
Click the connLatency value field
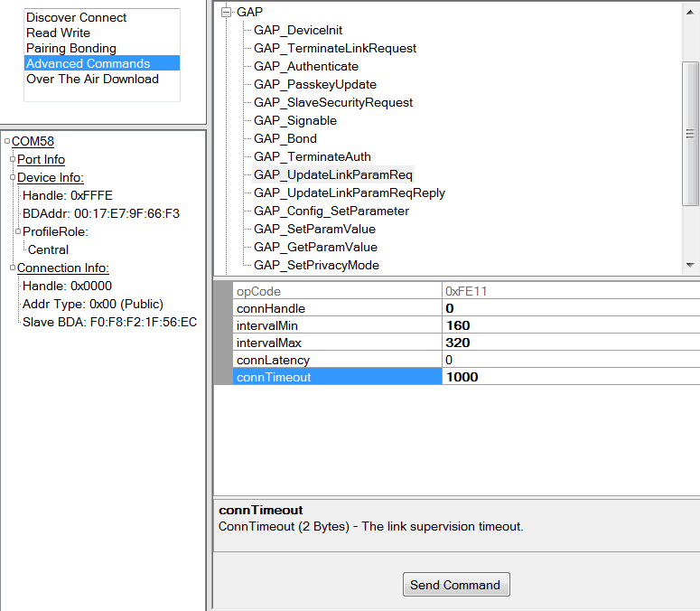coord(569,360)
